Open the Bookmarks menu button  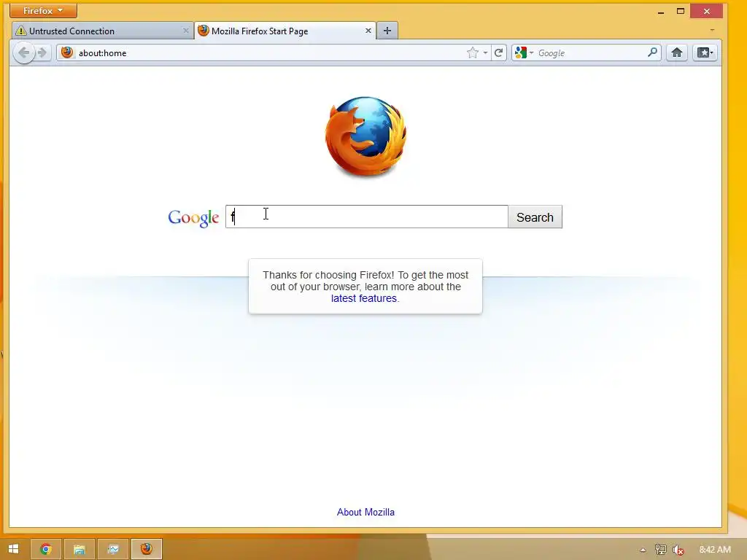pos(705,52)
